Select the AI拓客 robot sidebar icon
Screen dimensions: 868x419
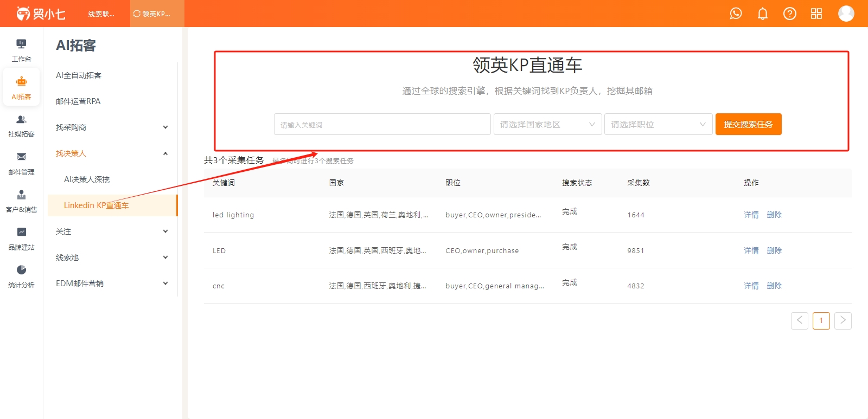(21, 88)
